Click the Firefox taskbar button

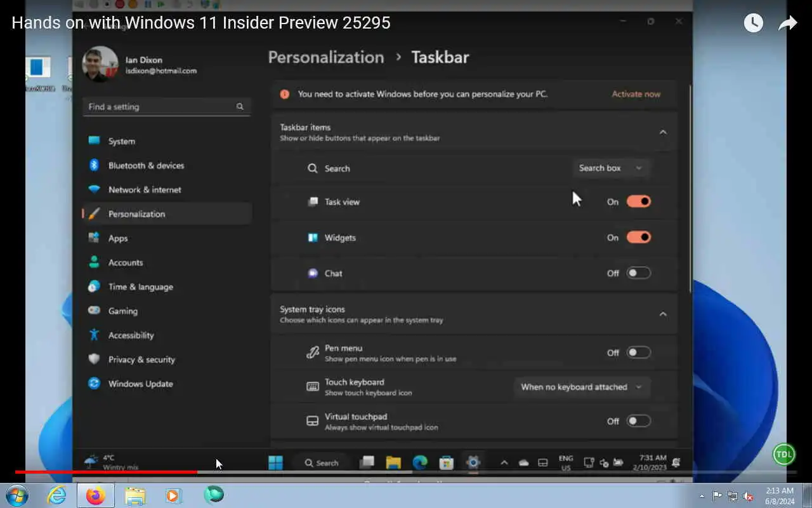coord(96,495)
